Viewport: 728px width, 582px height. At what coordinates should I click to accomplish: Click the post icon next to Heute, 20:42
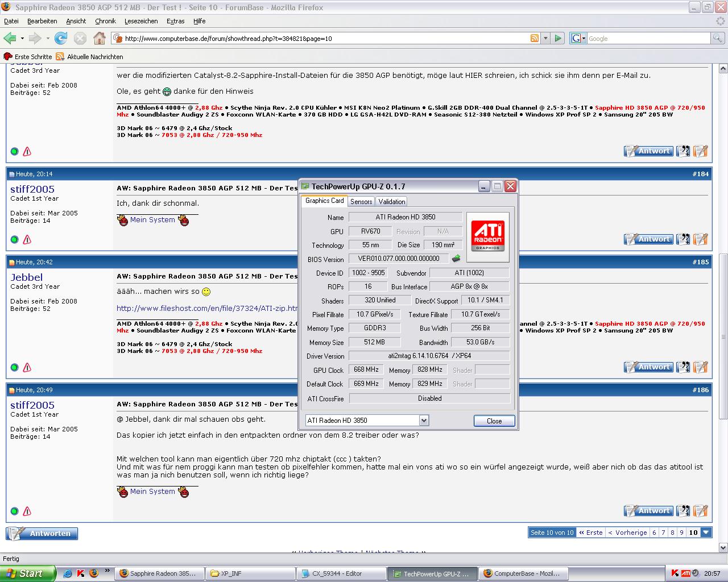pyautogui.click(x=11, y=263)
